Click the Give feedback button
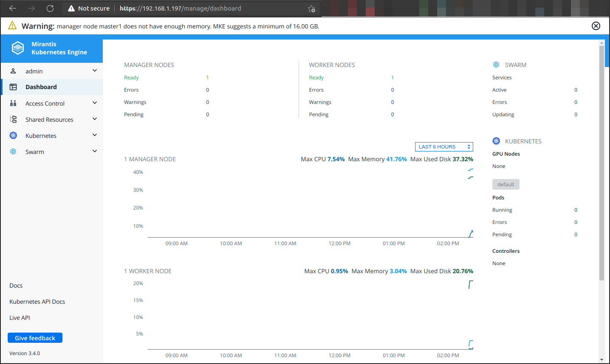The width and height of the screenshot is (610, 364). 35,338
